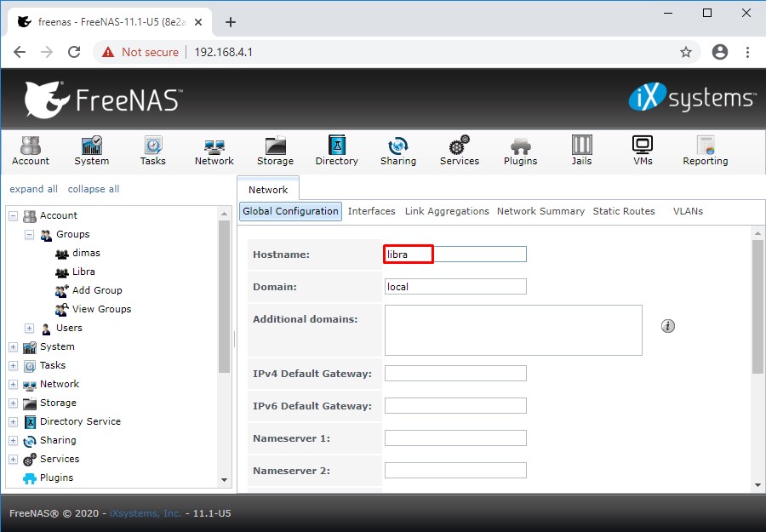
Task: Open the Storage toolbar icon
Action: click(x=275, y=151)
